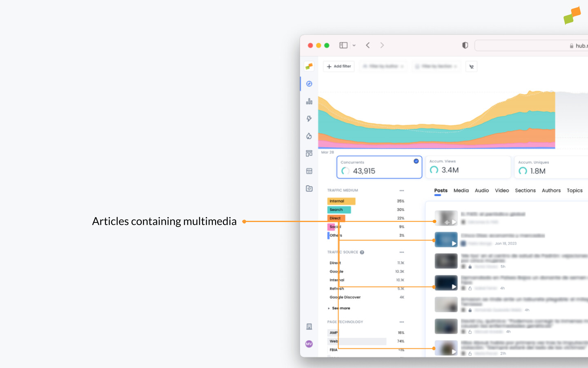Switch to the Media tab
The height and width of the screenshot is (368, 588).
pyautogui.click(x=461, y=190)
